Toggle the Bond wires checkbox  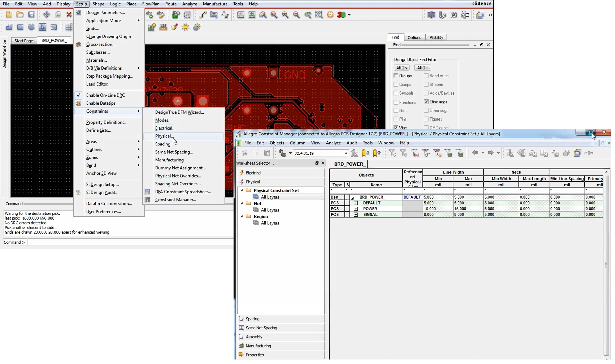click(x=426, y=76)
